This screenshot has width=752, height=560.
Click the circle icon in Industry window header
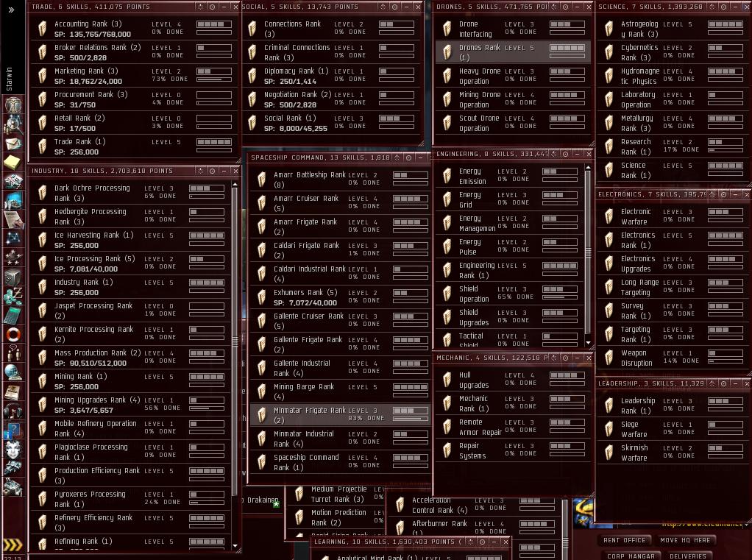click(212, 171)
